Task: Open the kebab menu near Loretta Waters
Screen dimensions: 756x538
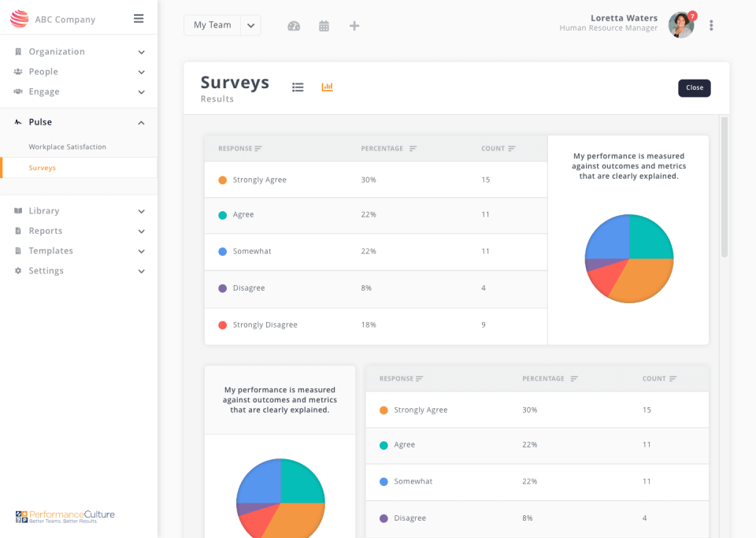Action: pyautogui.click(x=711, y=24)
